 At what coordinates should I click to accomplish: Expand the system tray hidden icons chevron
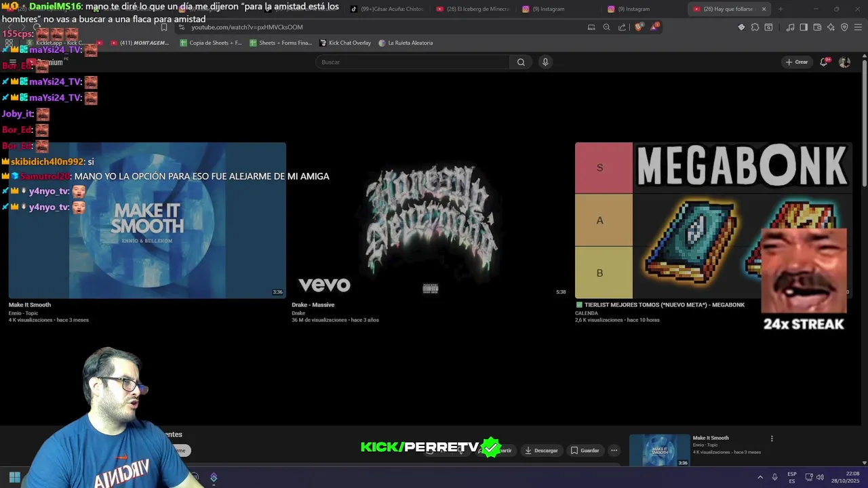(759, 477)
